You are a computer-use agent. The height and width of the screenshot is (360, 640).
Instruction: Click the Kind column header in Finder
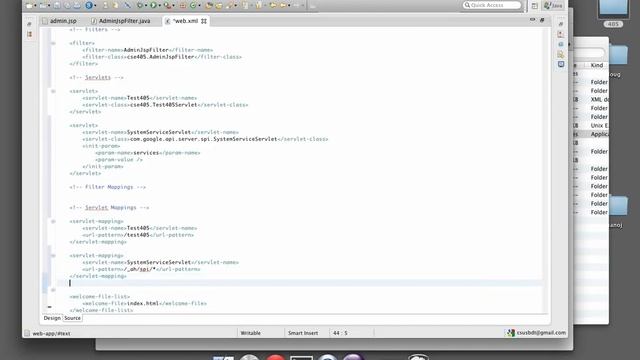pos(596,65)
